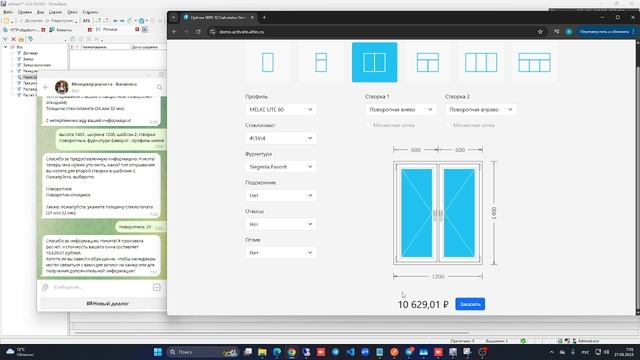Click the 1200 total width dimension label

pos(438,277)
